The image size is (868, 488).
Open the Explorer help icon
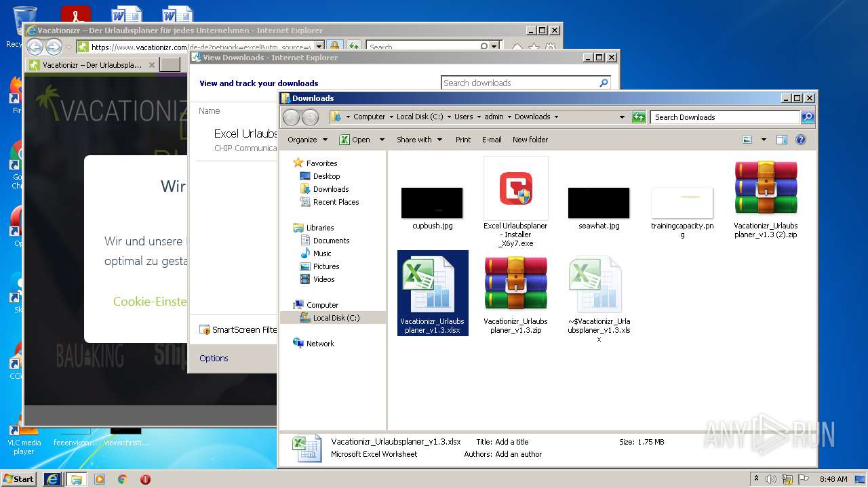coord(800,140)
